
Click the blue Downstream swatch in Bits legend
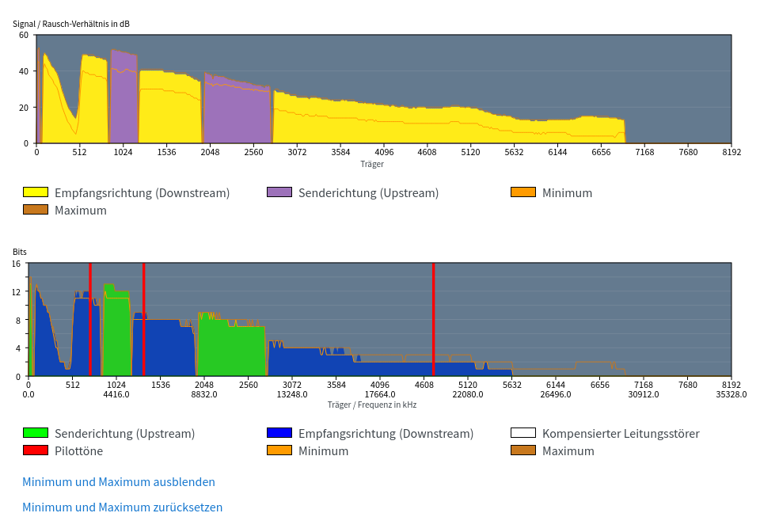click(279, 433)
